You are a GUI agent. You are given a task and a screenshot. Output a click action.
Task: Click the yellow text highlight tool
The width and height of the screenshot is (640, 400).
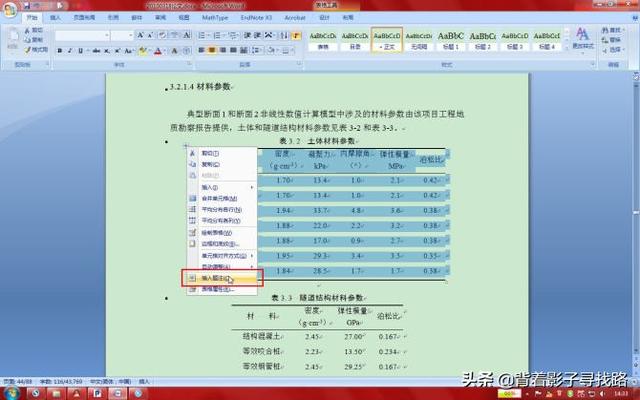[x=142, y=51]
